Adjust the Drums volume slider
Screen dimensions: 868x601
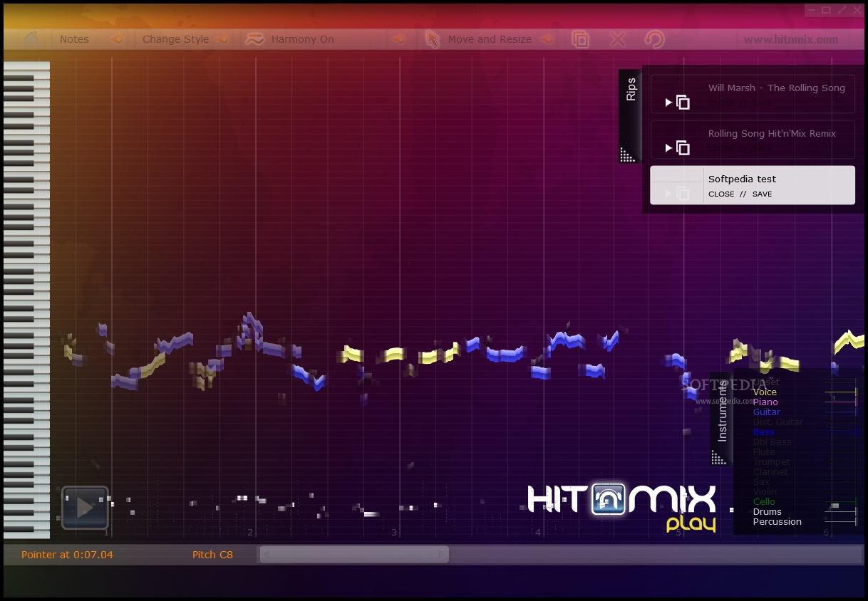(x=841, y=512)
